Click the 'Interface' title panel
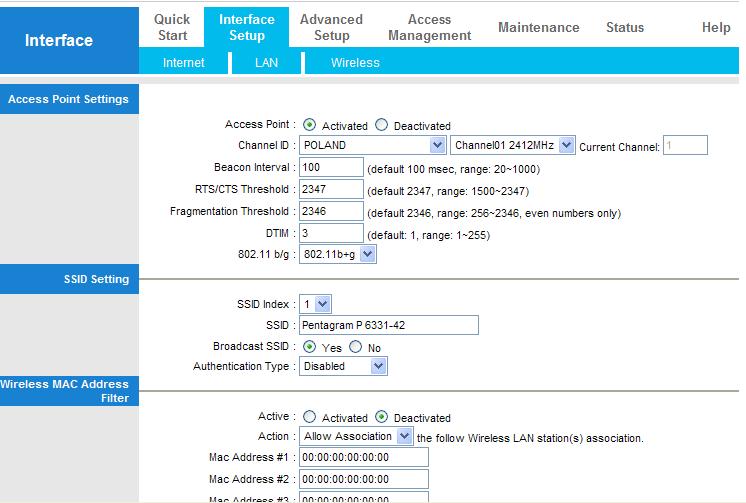The image size is (746, 503). (x=69, y=40)
